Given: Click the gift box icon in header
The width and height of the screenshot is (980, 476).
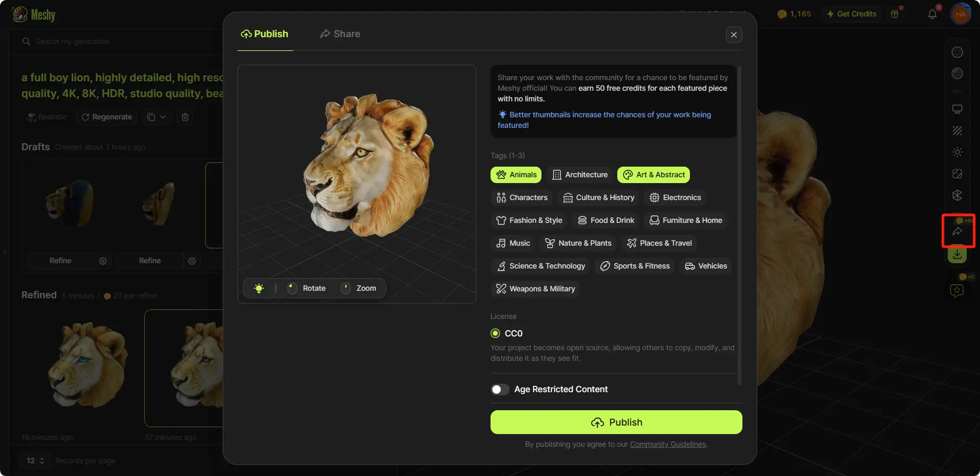Looking at the screenshot, I should 895,14.
